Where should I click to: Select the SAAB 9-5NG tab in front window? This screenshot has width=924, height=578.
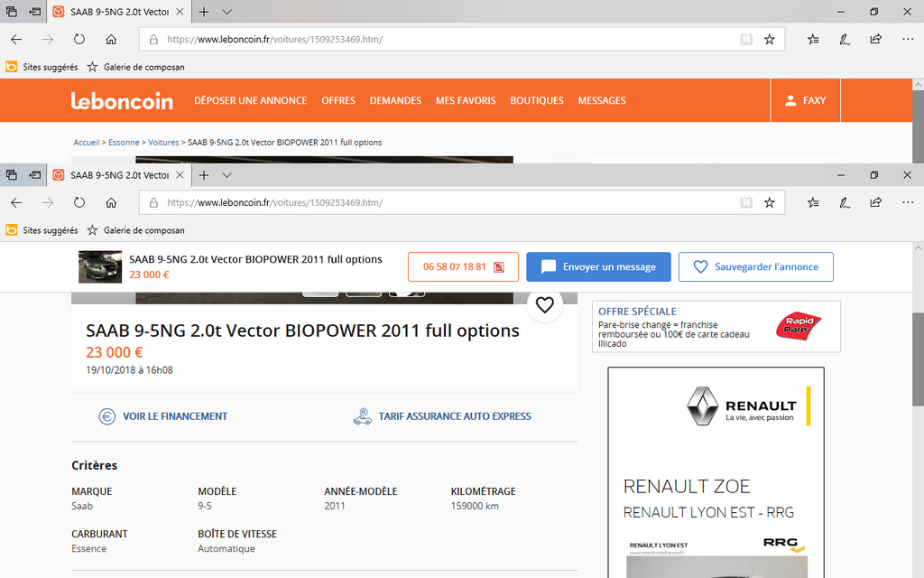[x=118, y=175]
